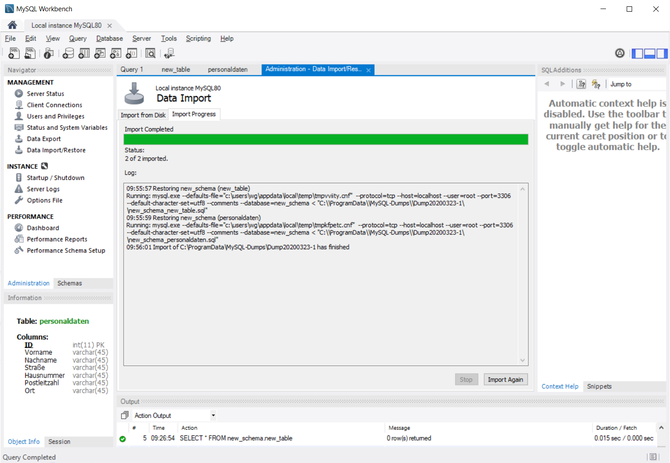Switch to the Snippets tab
The width and height of the screenshot is (670, 463).
point(599,387)
